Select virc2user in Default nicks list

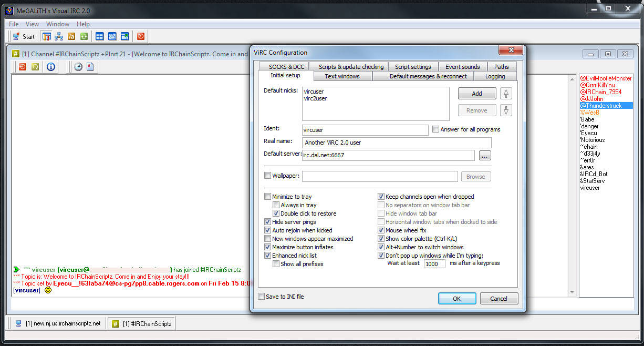pyautogui.click(x=316, y=98)
